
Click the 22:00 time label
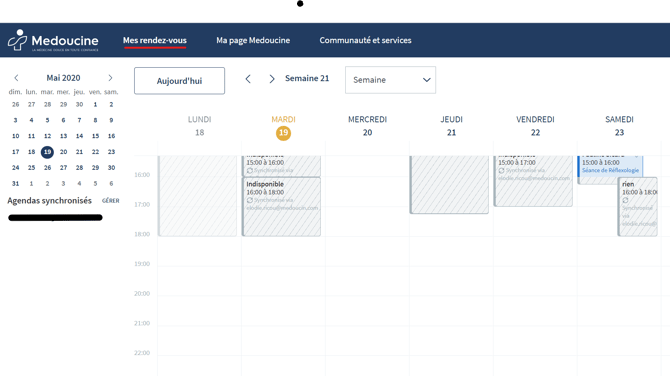142,352
